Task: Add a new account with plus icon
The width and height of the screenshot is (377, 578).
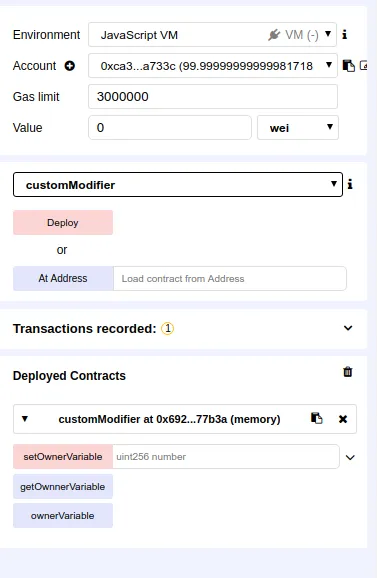Action: click(x=70, y=66)
